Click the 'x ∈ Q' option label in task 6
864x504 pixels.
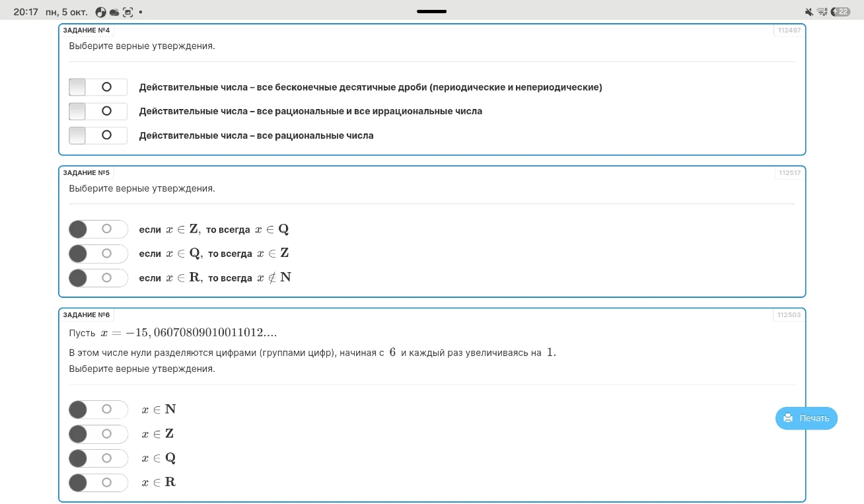click(159, 458)
